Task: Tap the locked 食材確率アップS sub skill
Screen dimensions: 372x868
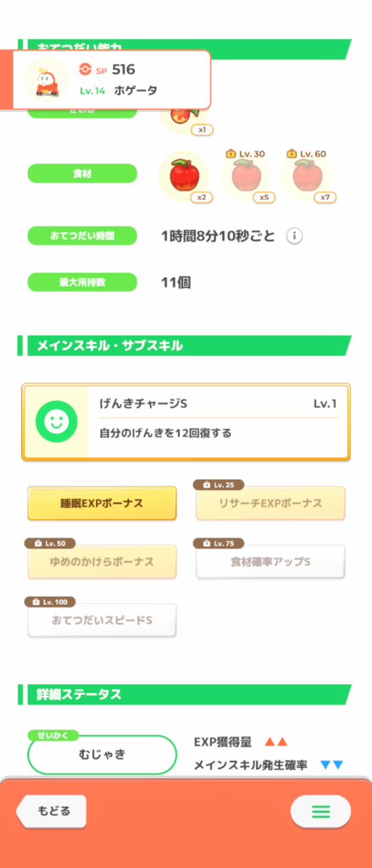Action: pos(270,562)
